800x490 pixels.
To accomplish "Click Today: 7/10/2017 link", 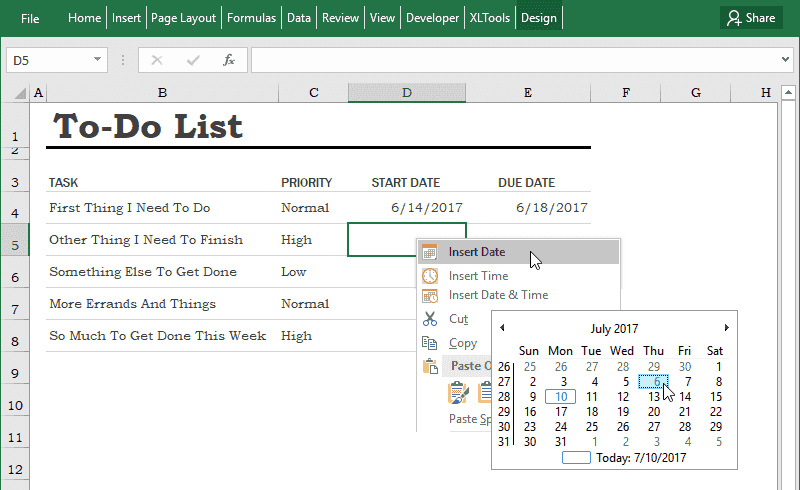I will (641, 457).
